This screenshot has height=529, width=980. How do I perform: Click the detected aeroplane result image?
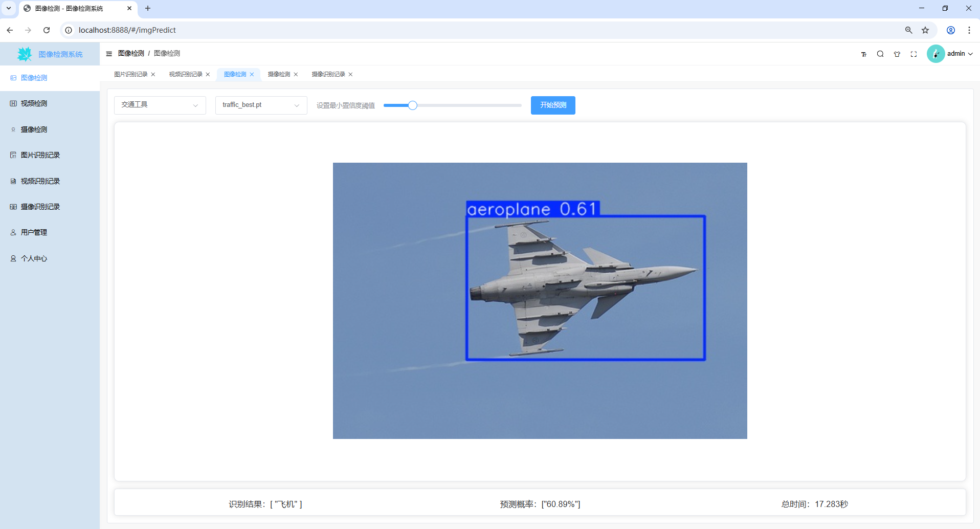coord(540,301)
